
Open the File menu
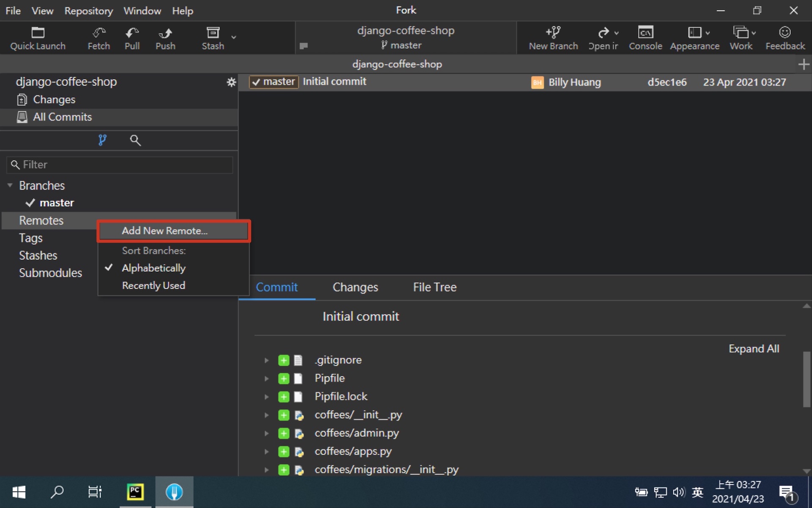13,11
